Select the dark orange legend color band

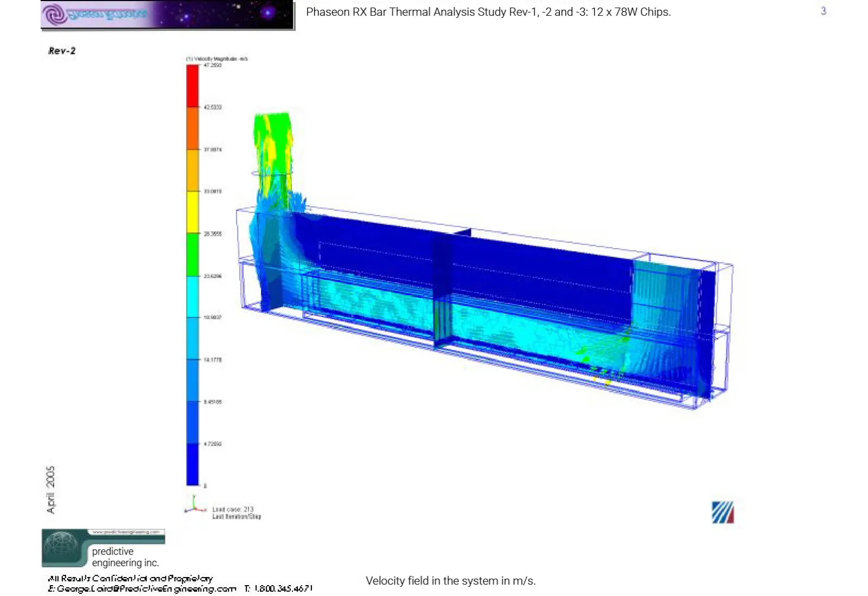(193, 128)
